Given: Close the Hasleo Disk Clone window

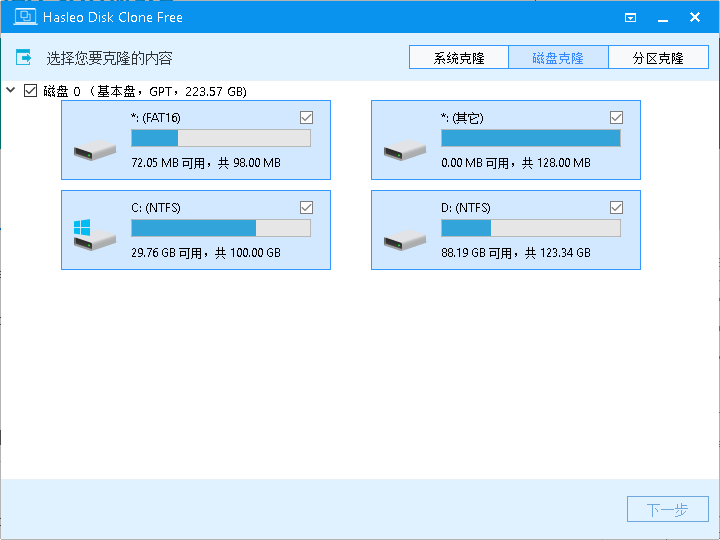Looking at the screenshot, I should [x=695, y=17].
